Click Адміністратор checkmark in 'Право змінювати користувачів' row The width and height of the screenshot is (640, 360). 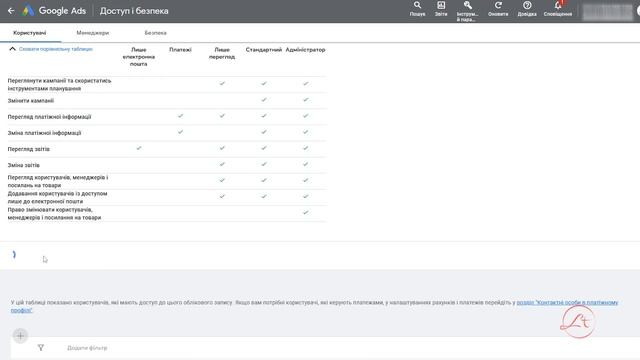306,213
